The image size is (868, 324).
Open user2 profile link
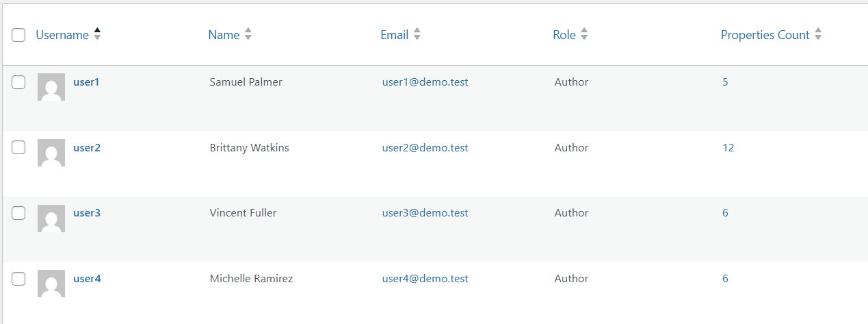click(87, 147)
